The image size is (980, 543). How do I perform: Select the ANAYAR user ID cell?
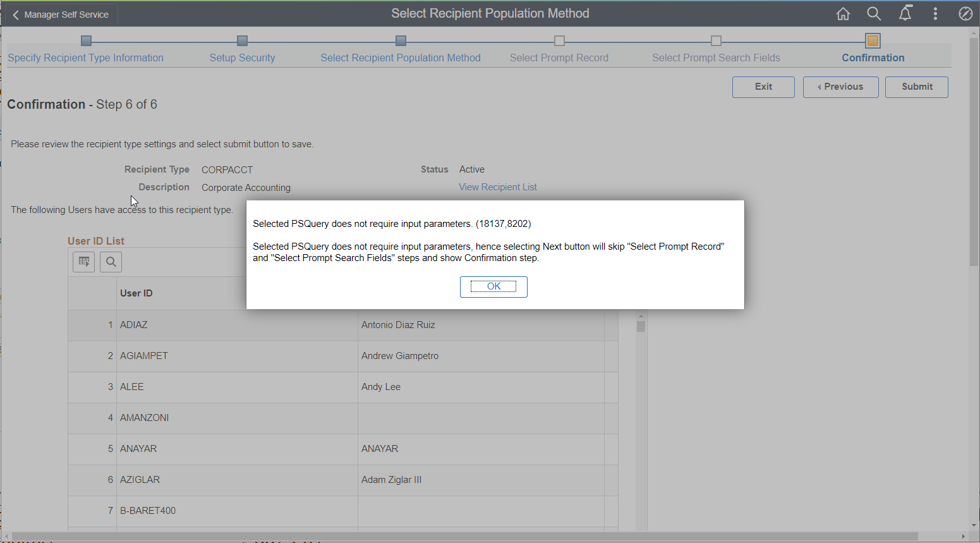(x=237, y=449)
